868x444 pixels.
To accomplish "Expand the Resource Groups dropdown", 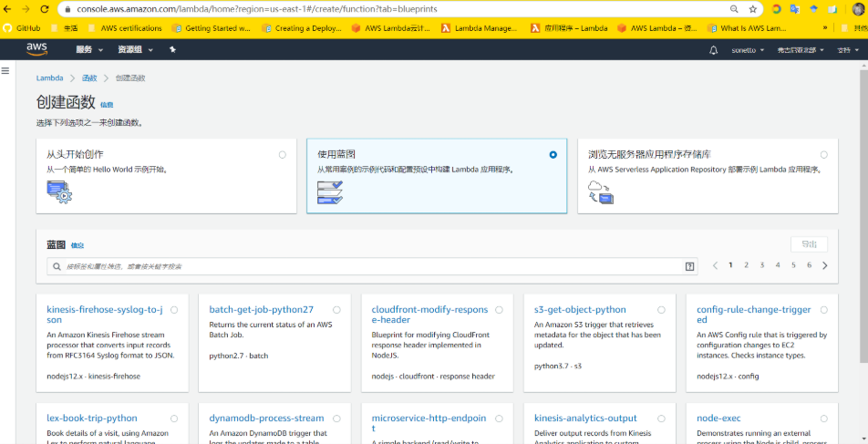I will [136, 50].
